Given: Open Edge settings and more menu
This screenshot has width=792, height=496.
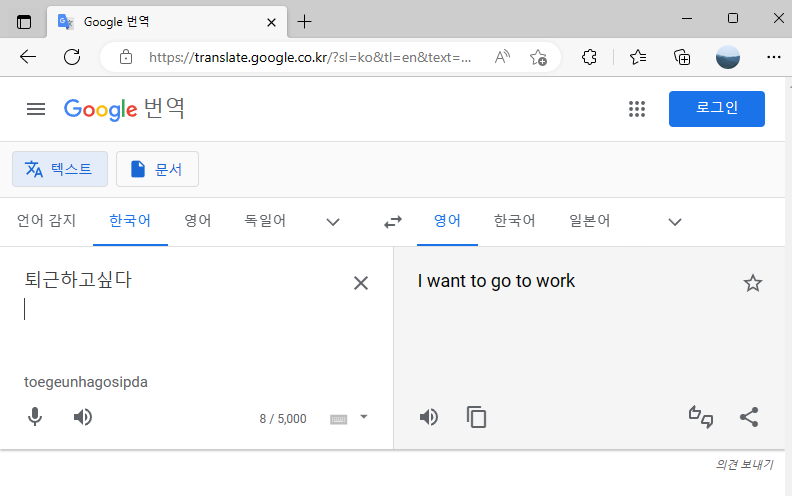Looking at the screenshot, I should (x=773, y=57).
